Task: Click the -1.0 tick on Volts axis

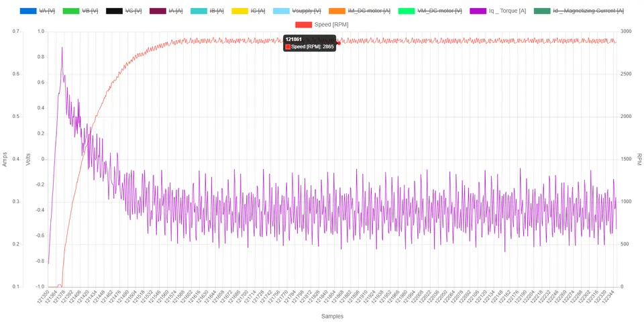Action: tap(40, 286)
